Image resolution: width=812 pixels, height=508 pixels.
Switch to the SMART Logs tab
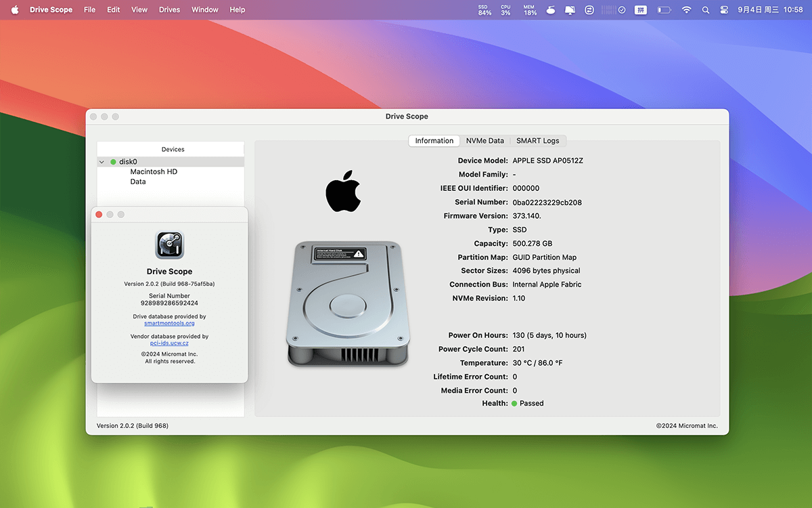coord(538,141)
